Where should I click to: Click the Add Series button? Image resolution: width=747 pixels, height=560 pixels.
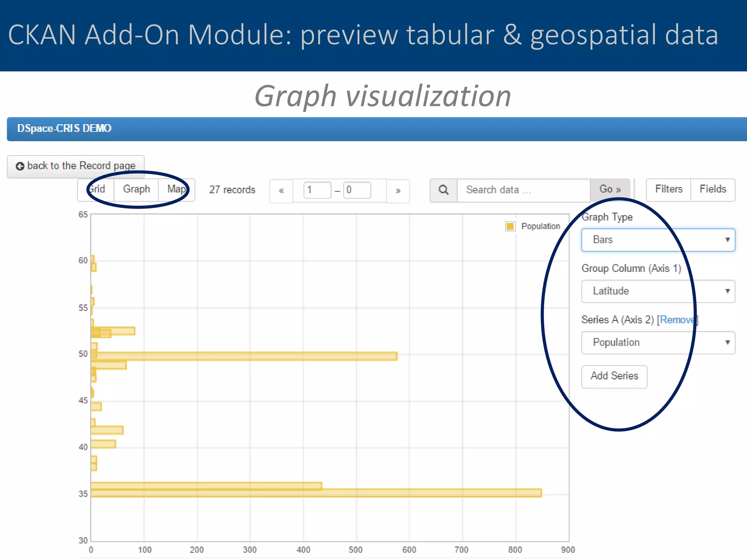(x=614, y=377)
